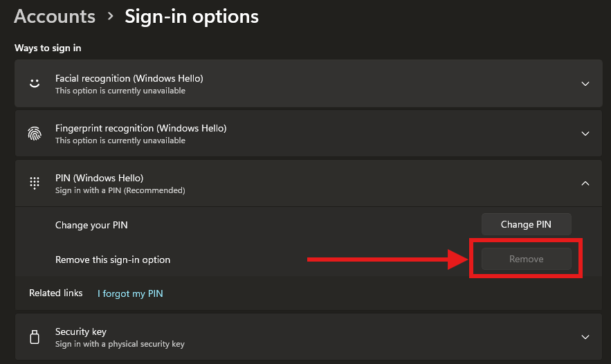Go back to Accounts breadcrumb
Screen dimensions: 611x364
55,17
